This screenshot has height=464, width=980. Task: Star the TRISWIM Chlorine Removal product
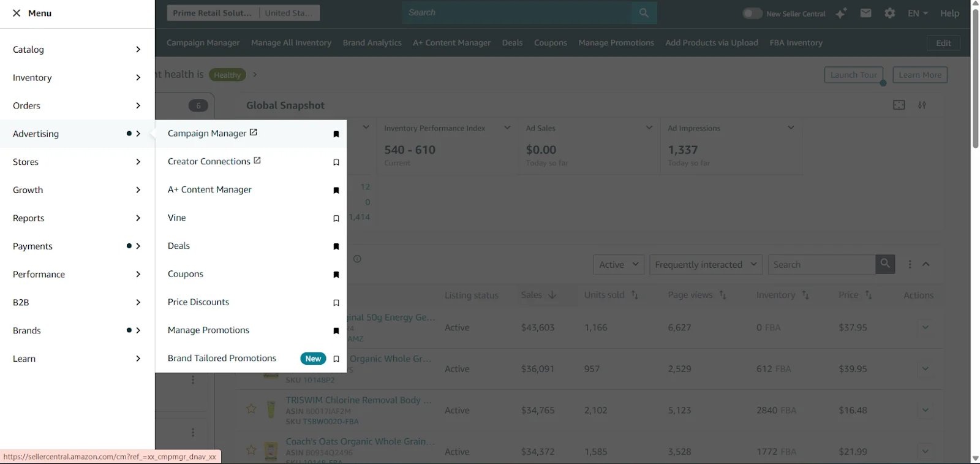coord(251,409)
